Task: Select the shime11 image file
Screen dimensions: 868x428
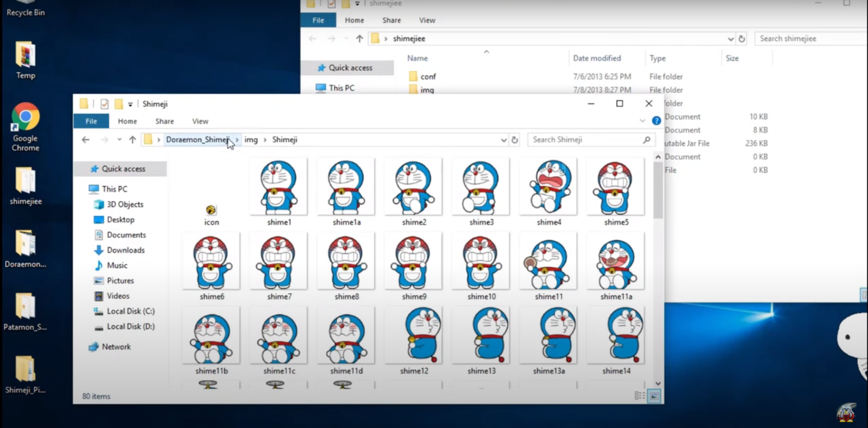Action: [548, 267]
